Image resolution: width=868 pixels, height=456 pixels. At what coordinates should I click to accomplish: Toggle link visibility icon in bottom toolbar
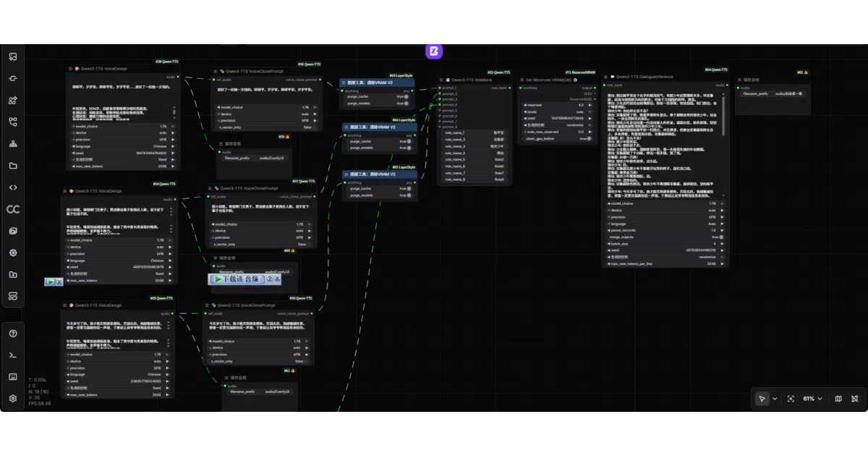click(x=854, y=399)
